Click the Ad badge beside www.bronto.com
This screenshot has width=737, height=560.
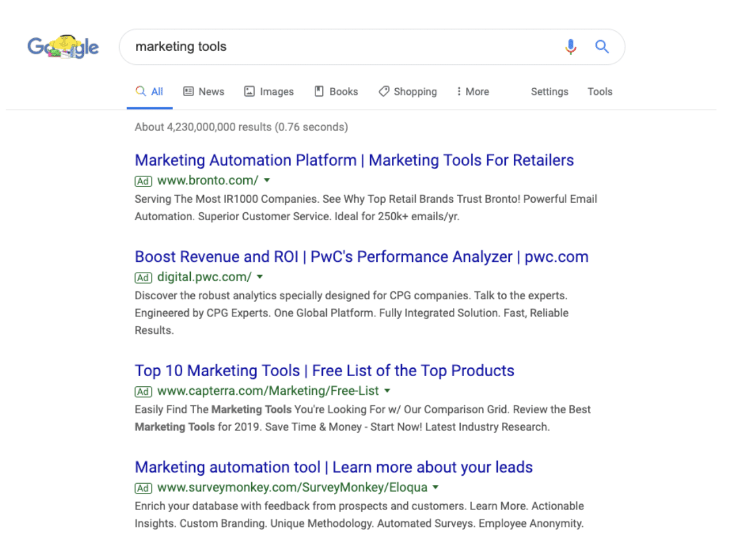point(143,181)
